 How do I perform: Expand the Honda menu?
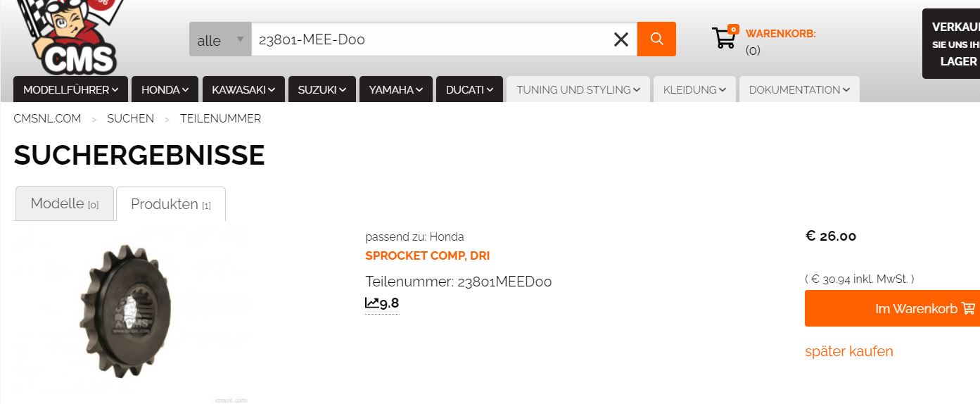[165, 89]
